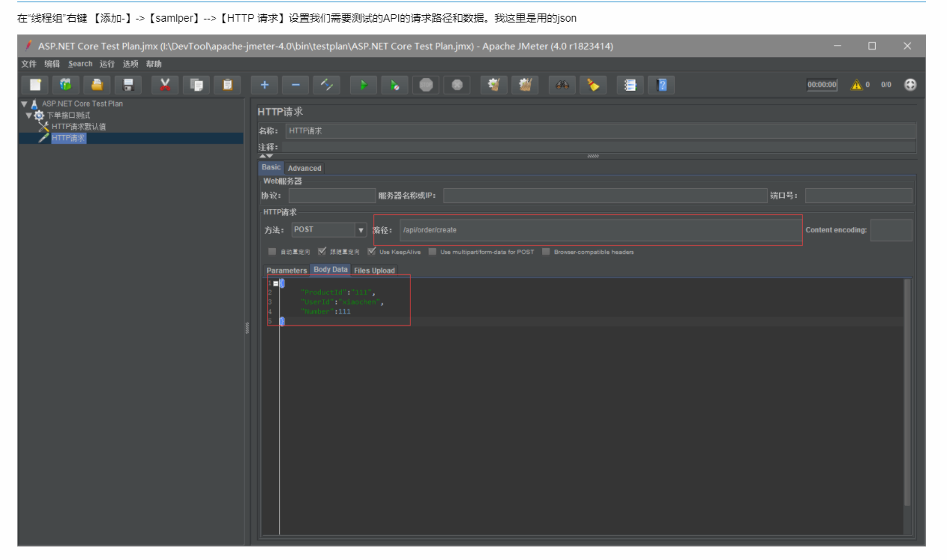Enable Use multipart/form-data for POST
The width and height of the screenshot is (947, 560).
(433, 252)
